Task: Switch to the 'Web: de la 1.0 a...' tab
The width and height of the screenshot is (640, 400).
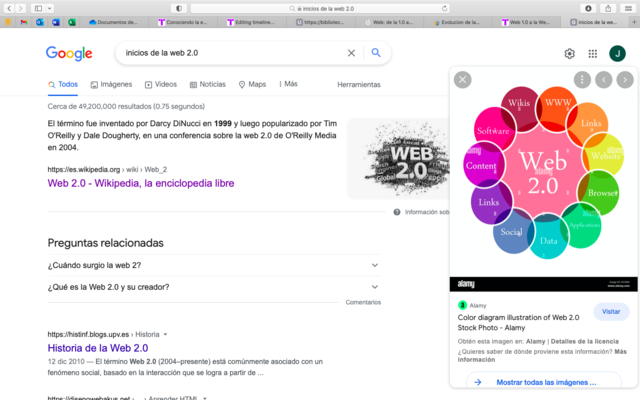Action: 389,22
